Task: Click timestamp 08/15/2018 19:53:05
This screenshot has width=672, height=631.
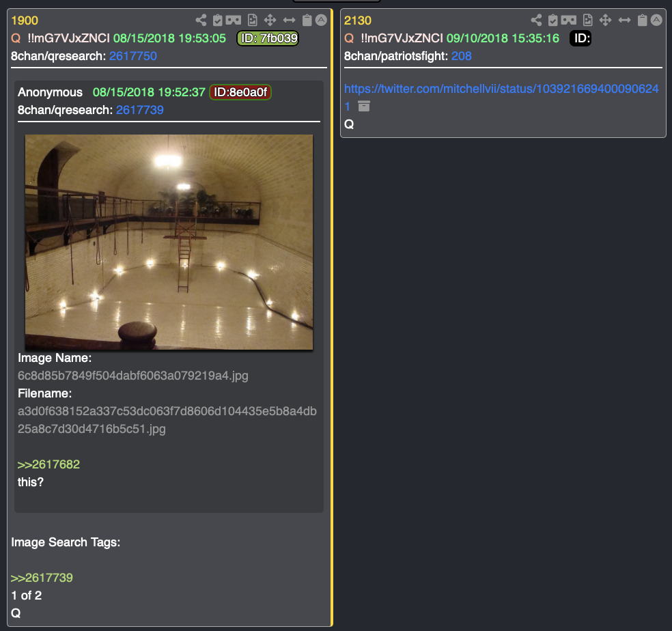Action: click(x=169, y=38)
